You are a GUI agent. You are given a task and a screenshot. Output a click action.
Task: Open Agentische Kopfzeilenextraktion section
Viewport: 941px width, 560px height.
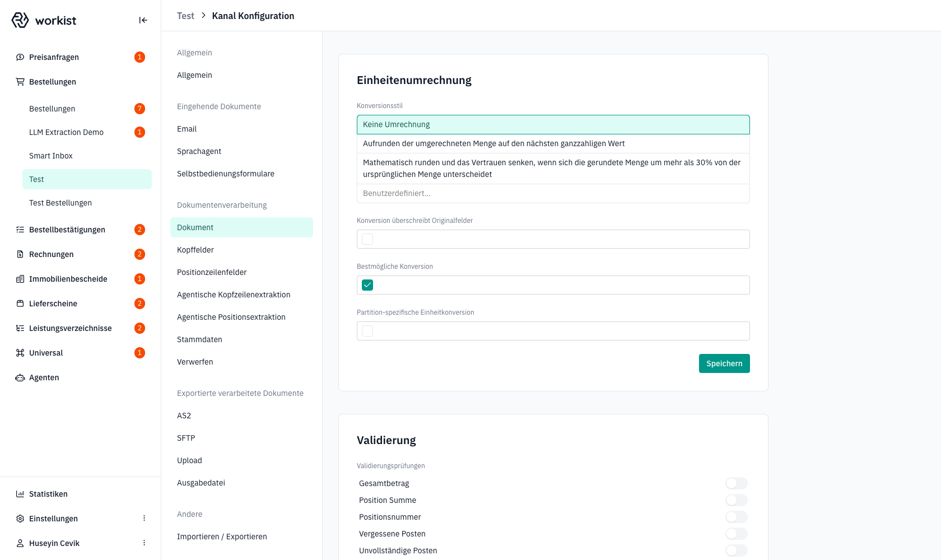click(241, 295)
